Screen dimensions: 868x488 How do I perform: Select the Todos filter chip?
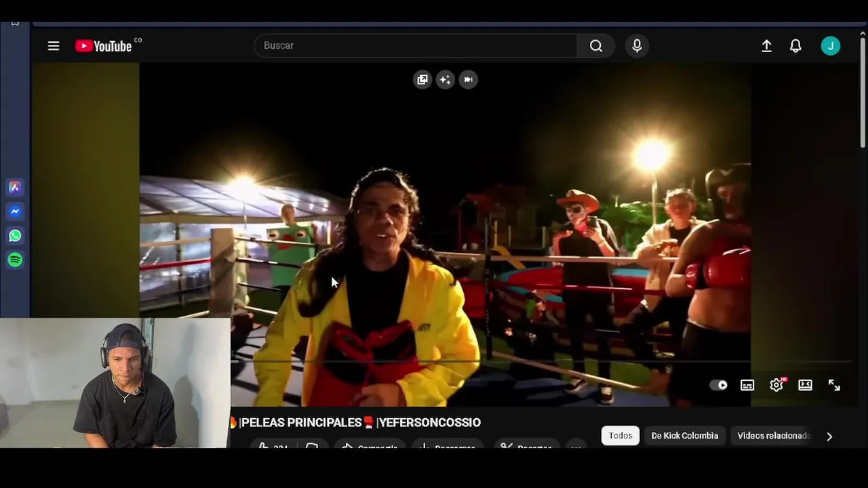click(x=620, y=436)
